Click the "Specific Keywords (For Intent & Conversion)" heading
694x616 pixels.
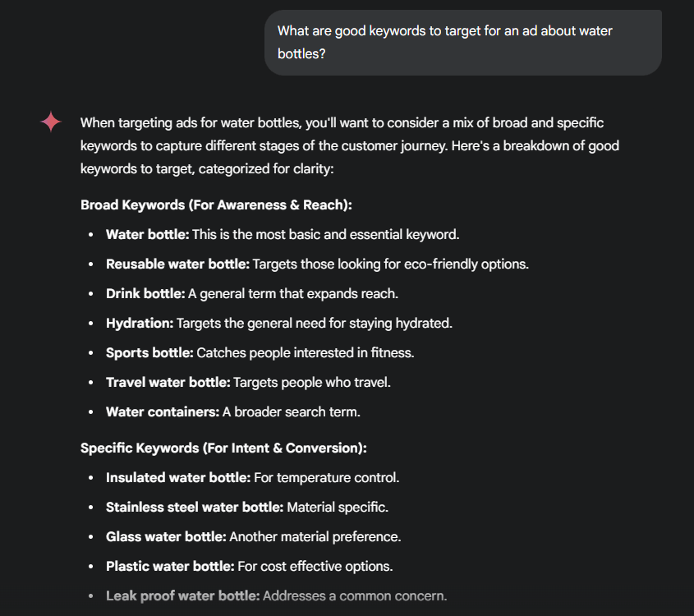tap(223, 448)
